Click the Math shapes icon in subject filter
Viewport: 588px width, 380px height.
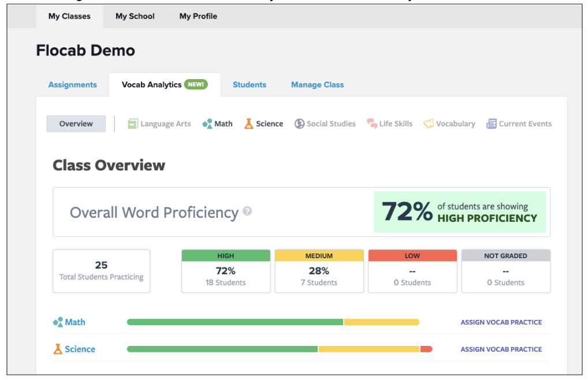pyautogui.click(x=207, y=124)
